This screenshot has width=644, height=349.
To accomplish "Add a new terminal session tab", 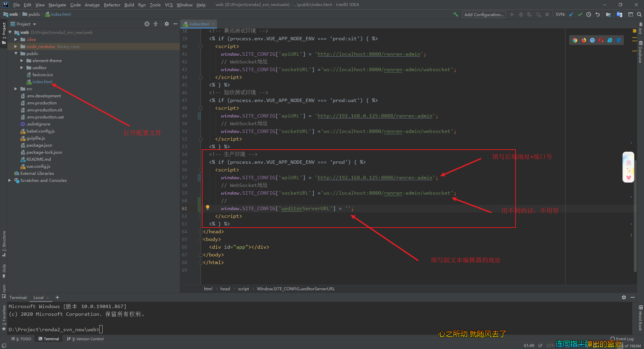I will pos(57,297).
